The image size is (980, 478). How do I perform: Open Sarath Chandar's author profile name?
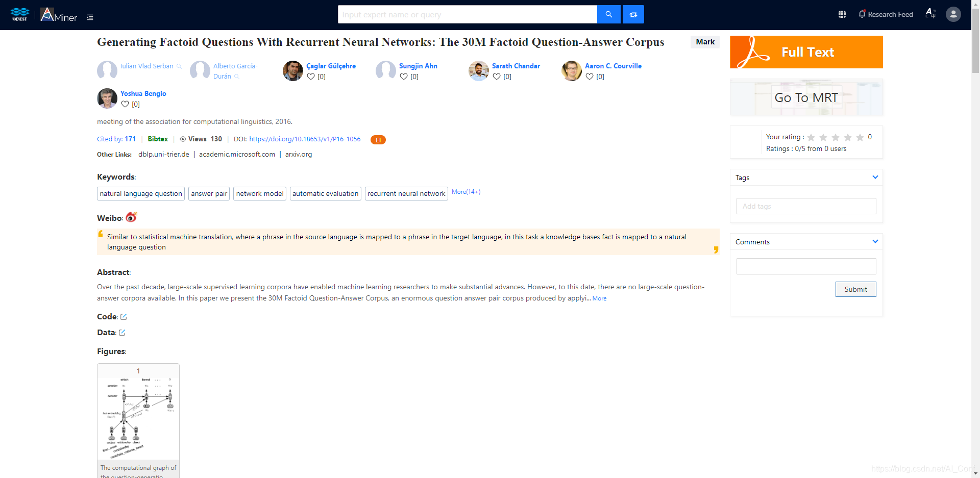click(516, 66)
